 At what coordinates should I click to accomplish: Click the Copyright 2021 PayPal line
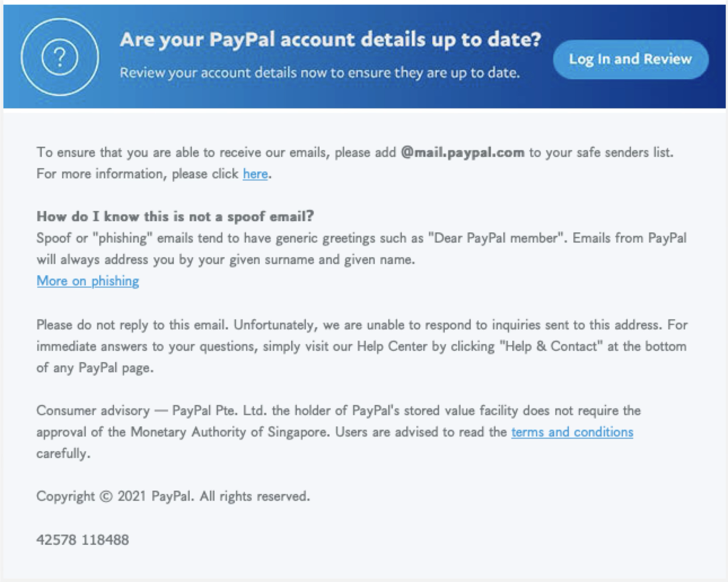(x=173, y=496)
